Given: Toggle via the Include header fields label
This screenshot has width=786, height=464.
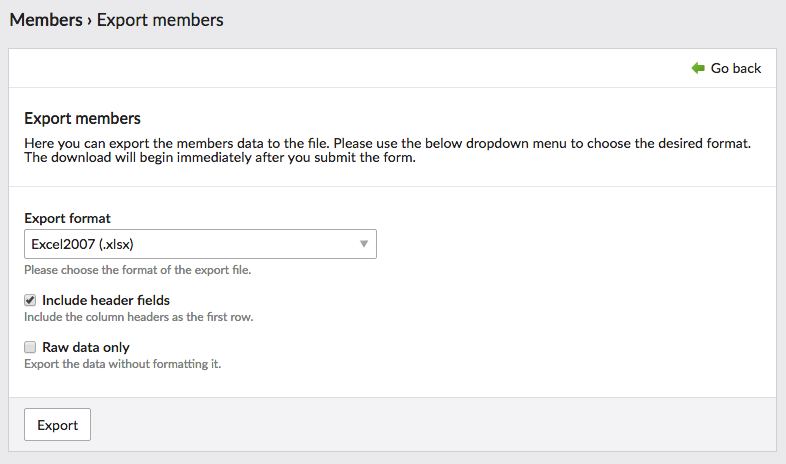Looking at the screenshot, I should 106,300.
